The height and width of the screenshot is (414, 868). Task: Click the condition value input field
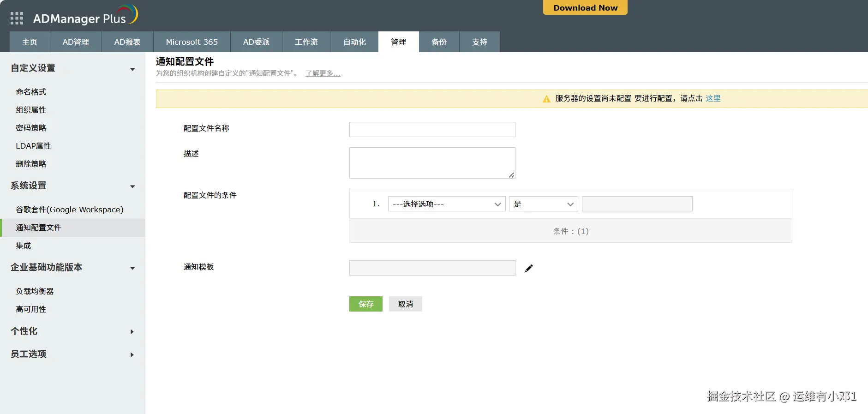coord(637,204)
